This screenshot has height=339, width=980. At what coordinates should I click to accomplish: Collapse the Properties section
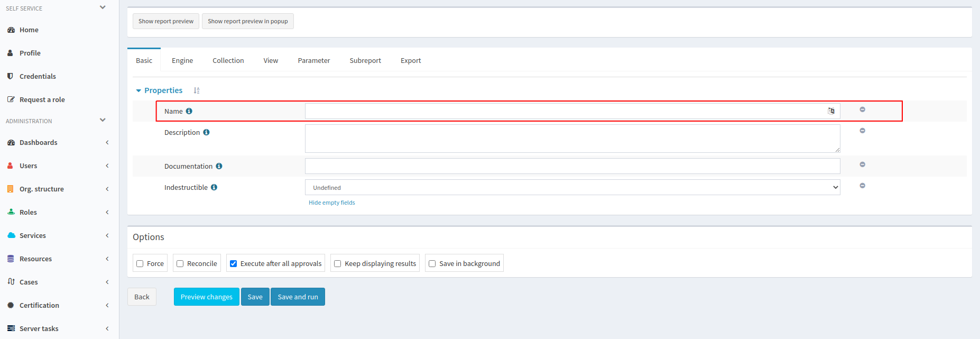click(138, 91)
